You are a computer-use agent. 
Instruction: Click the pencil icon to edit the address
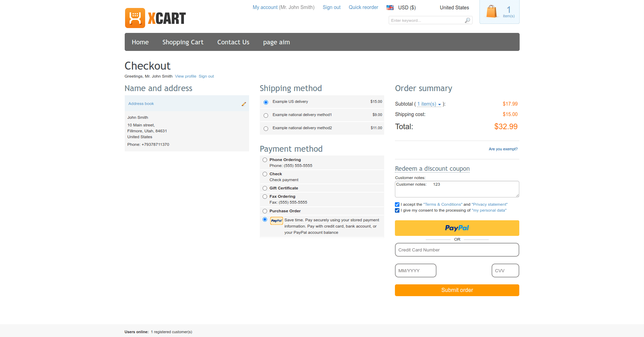click(x=244, y=103)
